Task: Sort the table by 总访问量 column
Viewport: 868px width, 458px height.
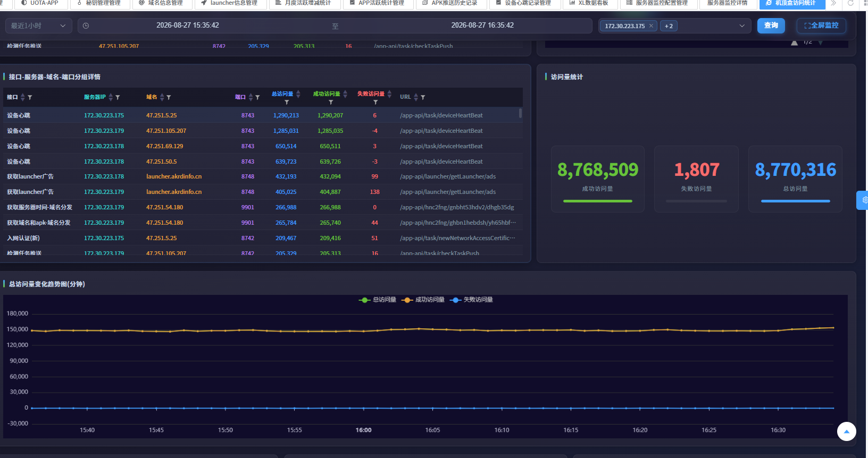Action: [298, 94]
